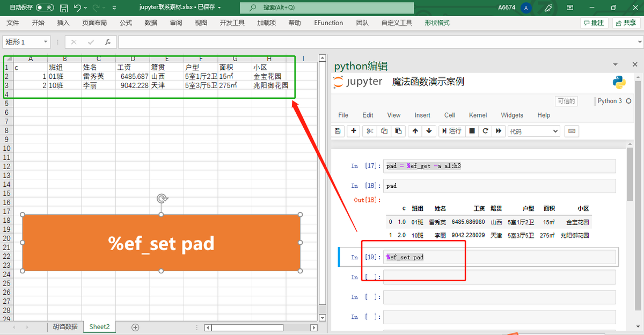
Task: Open the undo history dropdown arrow
Action: [x=86, y=8]
